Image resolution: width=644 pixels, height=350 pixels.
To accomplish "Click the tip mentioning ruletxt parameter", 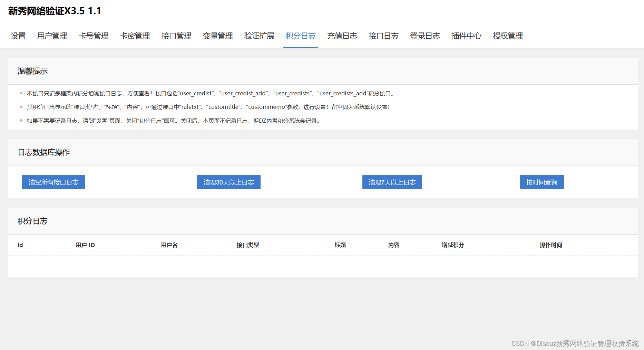I will 208,107.
